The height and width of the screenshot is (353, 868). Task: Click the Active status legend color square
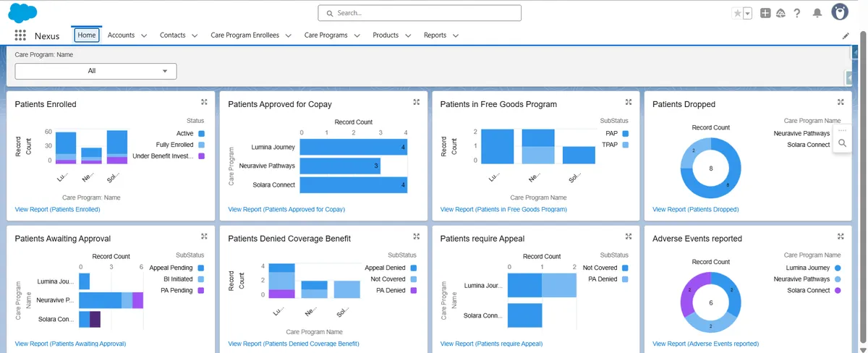pyautogui.click(x=201, y=134)
